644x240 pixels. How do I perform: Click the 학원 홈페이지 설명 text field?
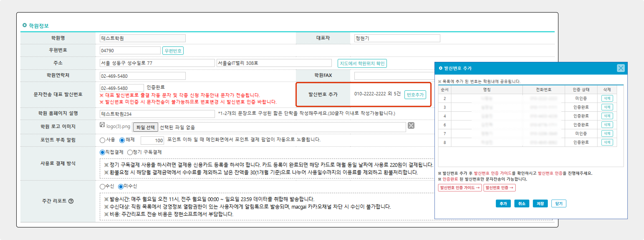point(157,114)
